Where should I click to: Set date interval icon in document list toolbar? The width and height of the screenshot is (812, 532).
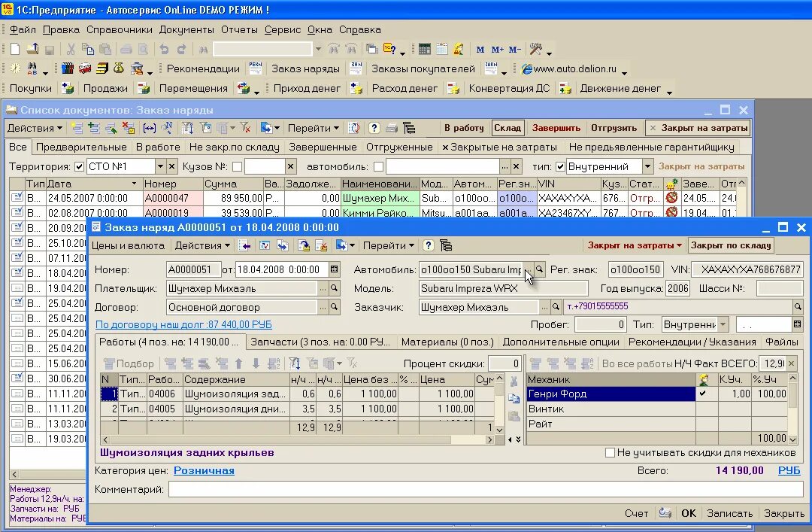pos(149,128)
